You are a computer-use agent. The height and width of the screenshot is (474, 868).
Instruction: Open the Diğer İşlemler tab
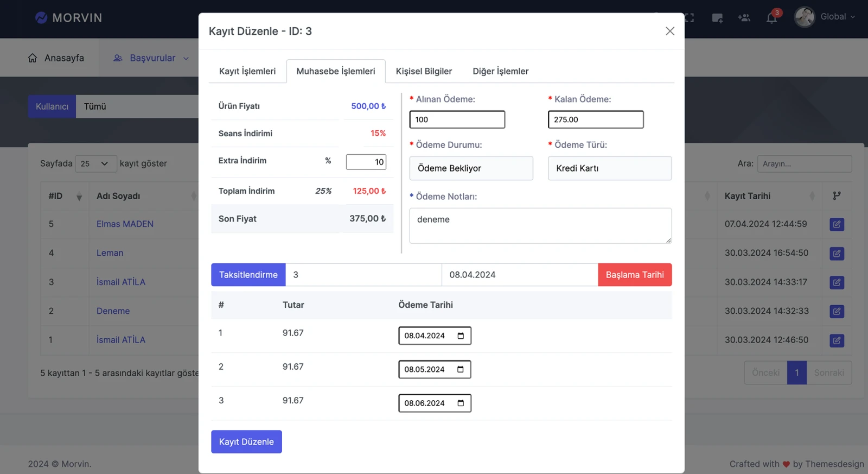pos(500,71)
